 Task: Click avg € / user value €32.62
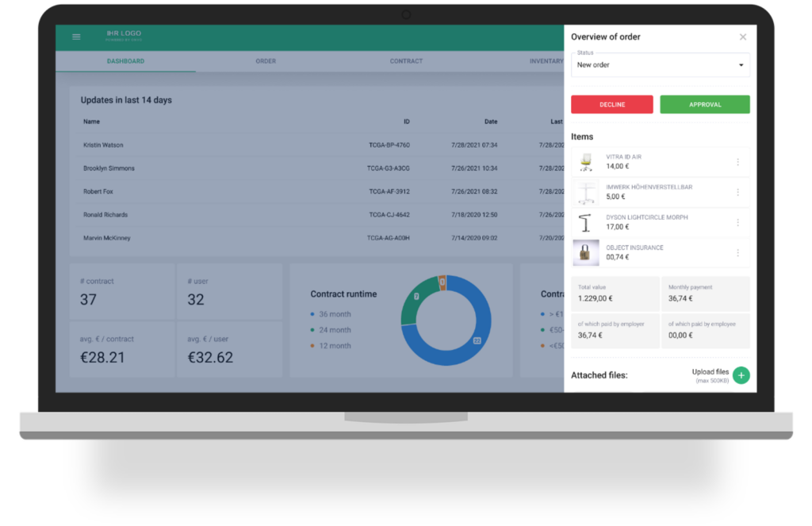click(x=210, y=357)
